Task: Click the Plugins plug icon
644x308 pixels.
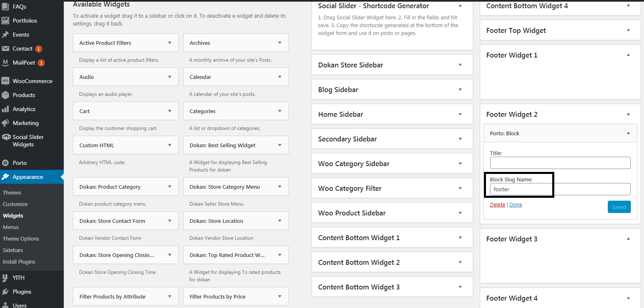Action: (x=5, y=292)
